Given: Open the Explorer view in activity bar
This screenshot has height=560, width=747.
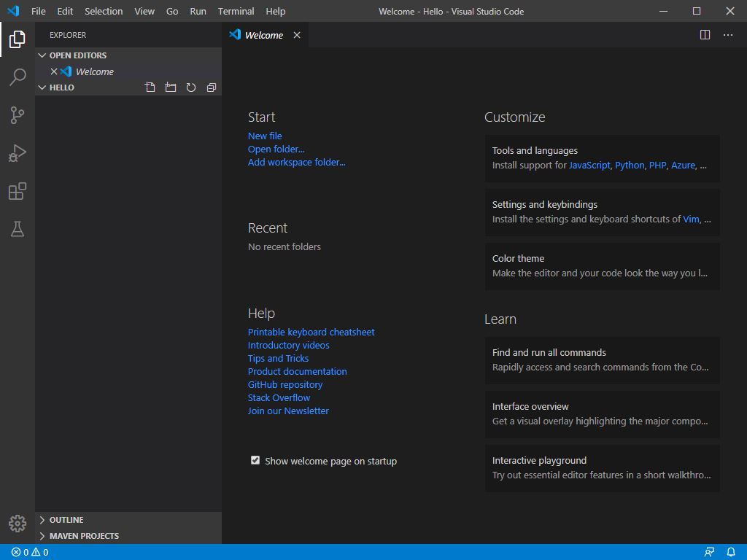Looking at the screenshot, I should coord(18,39).
